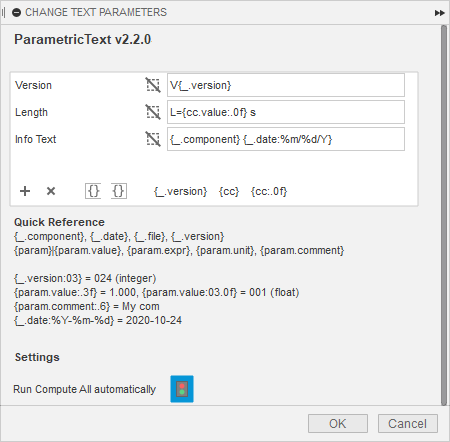Click the vertical scrollbar on the right edge
Viewport: 450px width, 442px height.
click(x=444, y=215)
